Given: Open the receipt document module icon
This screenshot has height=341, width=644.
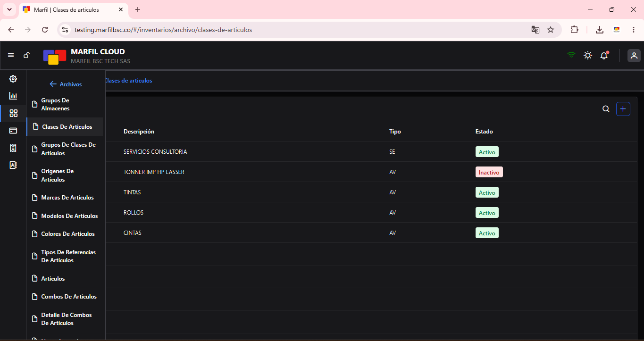Looking at the screenshot, I should tap(13, 148).
